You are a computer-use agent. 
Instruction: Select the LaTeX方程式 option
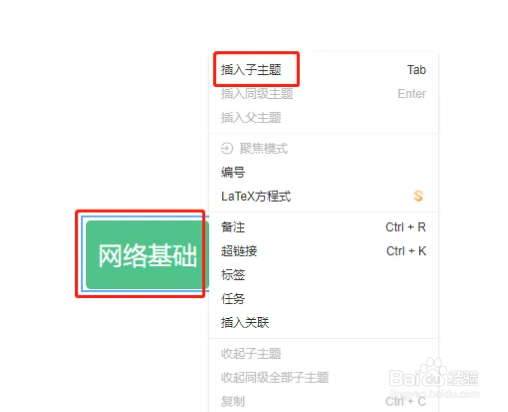pos(323,196)
